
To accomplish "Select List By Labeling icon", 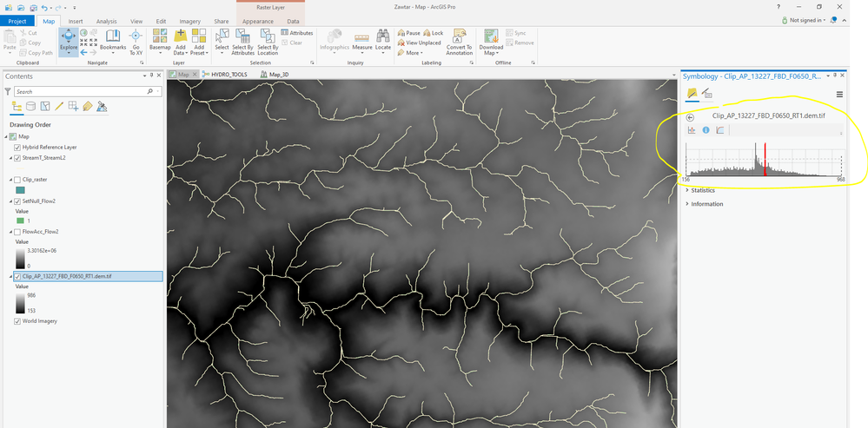I will click(88, 106).
